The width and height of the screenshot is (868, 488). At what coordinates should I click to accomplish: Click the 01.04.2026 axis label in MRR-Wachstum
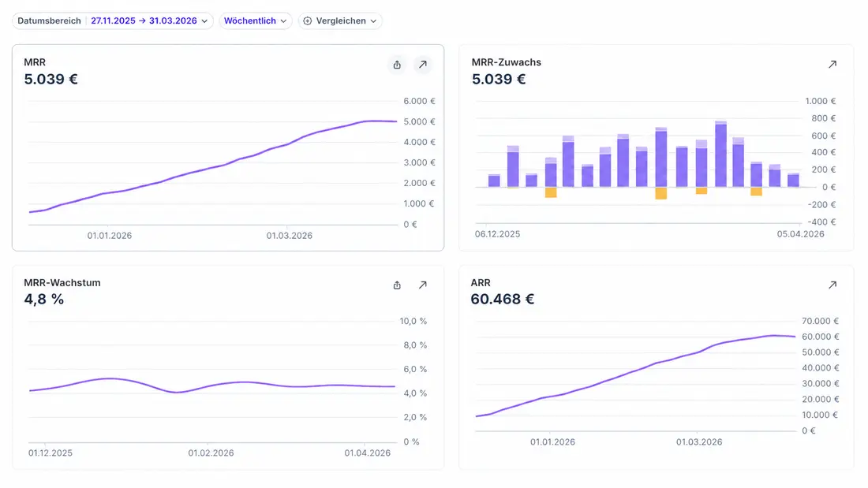pos(368,453)
